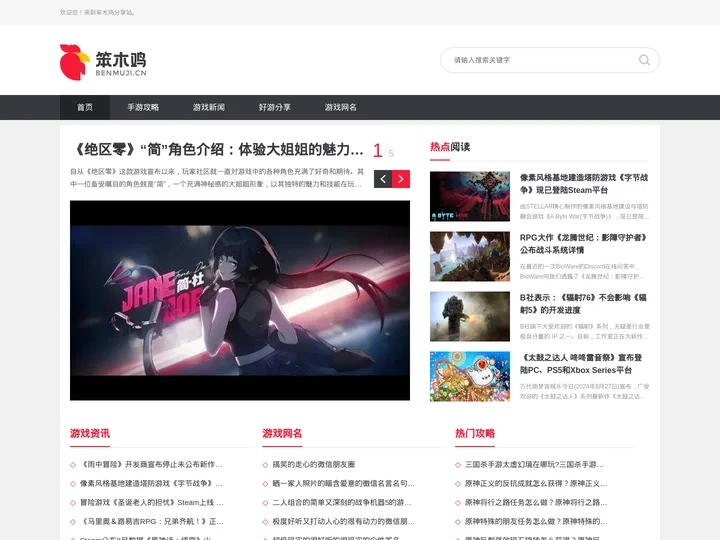This screenshot has width=720, height=540.
Task: Click the 龙腾世纪 article description text
Action: point(582,271)
